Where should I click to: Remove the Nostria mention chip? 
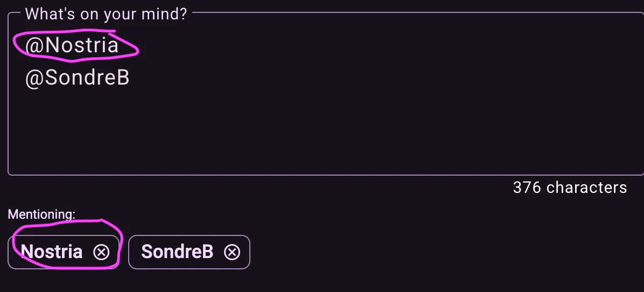101,252
